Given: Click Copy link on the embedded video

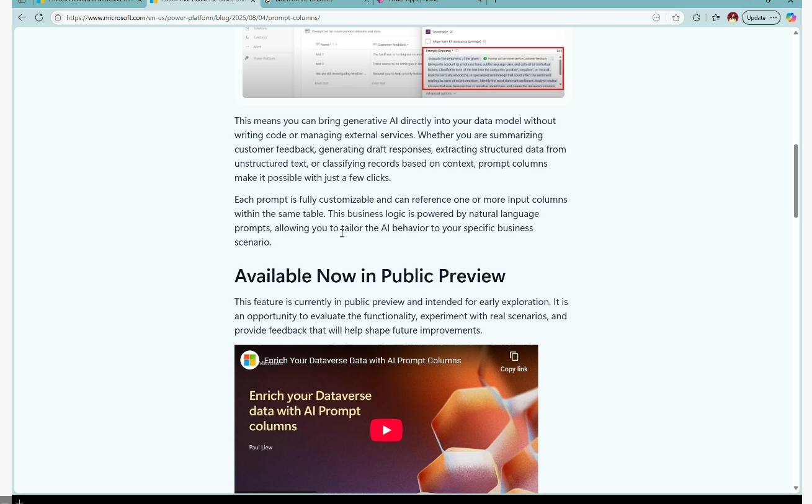Looking at the screenshot, I should [x=514, y=361].
